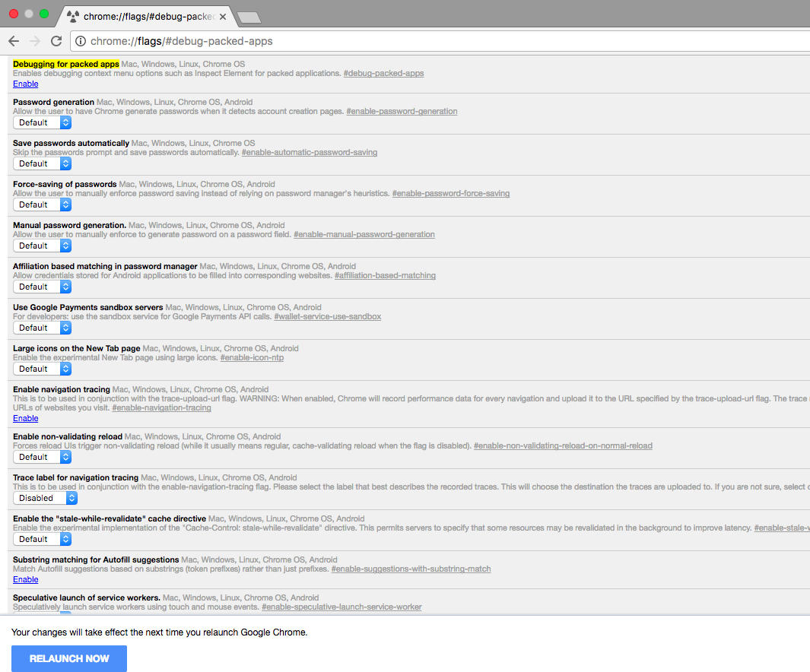
Task: Open Google Payments sandbox servers dropdown
Action: click(x=43, y=328)
